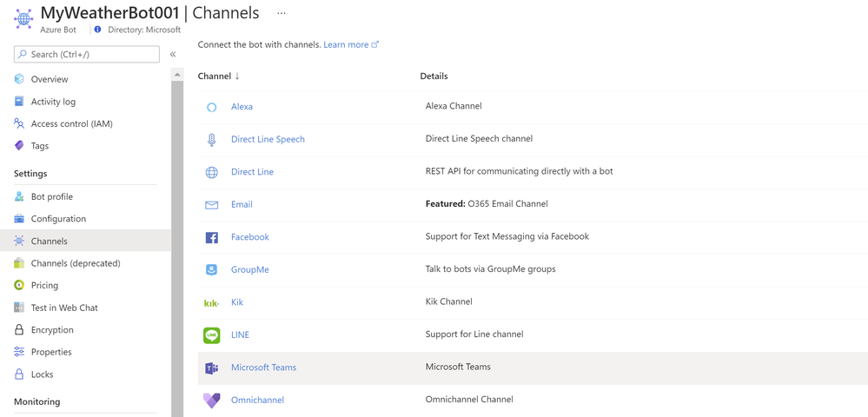
Task: Open the Email channel link
Action: coord(242,204)
